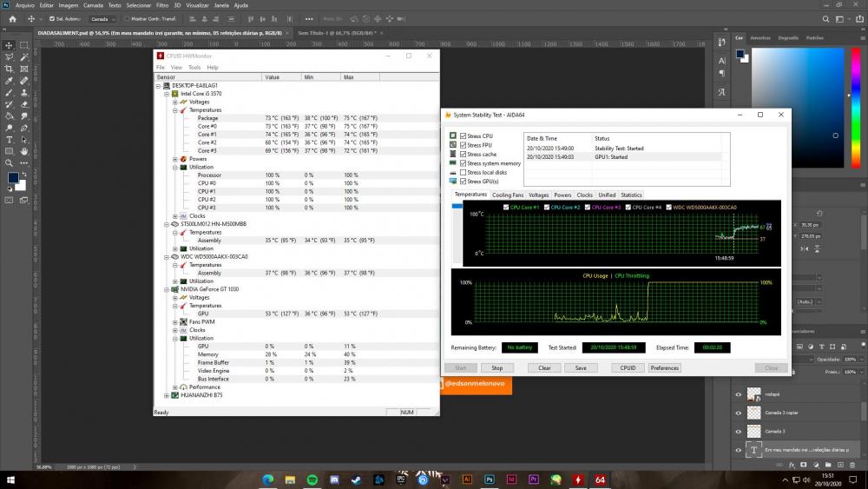The width and height of the screenshot is (868, 489).
Task: Enable the Stress local disks checkbox
Action: point(464,172)
